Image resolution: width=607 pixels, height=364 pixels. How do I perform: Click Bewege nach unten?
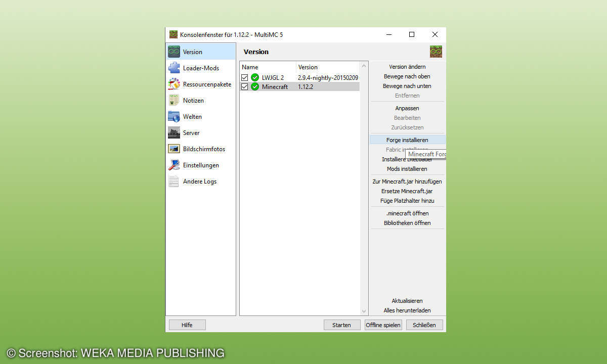[x=407, y=86]
